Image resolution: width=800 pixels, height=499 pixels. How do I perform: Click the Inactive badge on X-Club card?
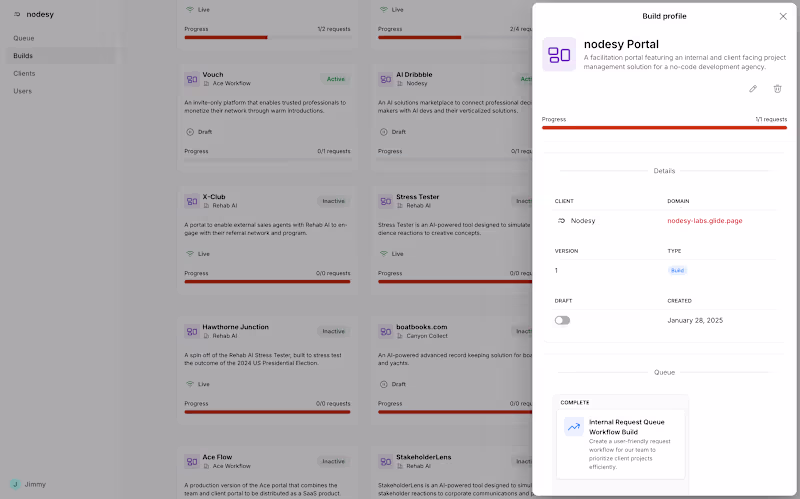click(333, 201)
